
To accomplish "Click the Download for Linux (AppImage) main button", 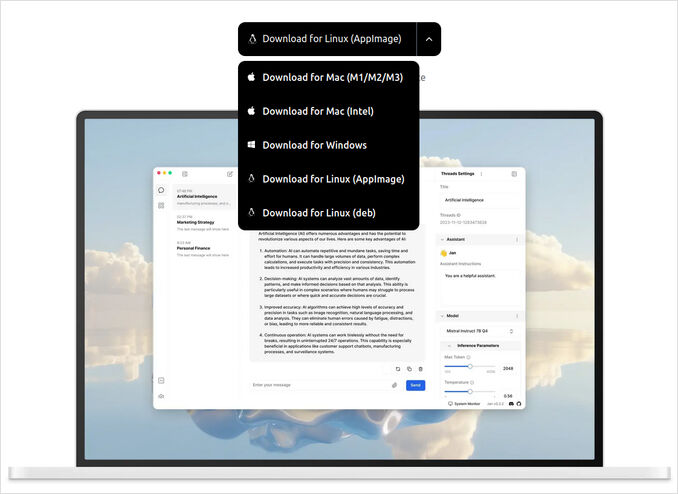I will coord(327,39).
